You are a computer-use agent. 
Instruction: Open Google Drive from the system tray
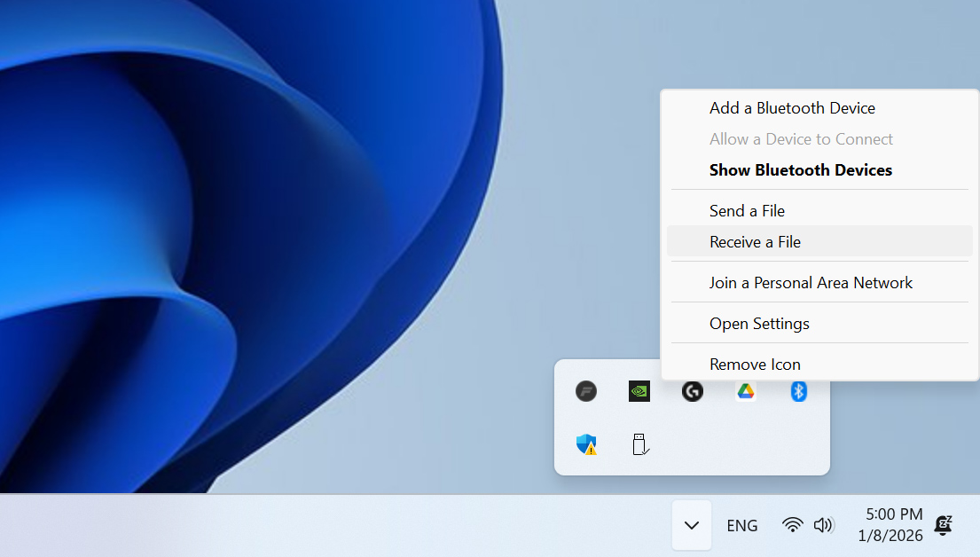[x=745, y=391]
